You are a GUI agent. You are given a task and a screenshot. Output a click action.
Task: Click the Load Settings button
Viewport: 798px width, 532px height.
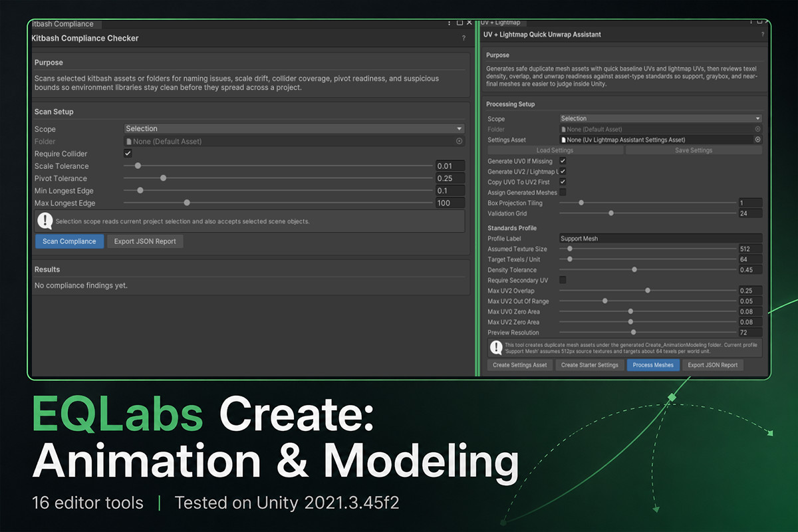click(x=555, y=150)
